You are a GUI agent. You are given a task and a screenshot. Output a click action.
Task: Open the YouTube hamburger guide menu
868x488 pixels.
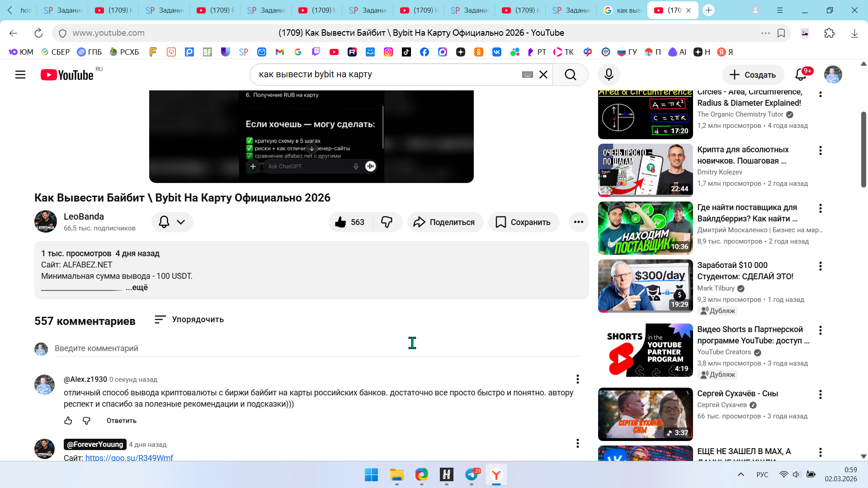pos(20,75)
